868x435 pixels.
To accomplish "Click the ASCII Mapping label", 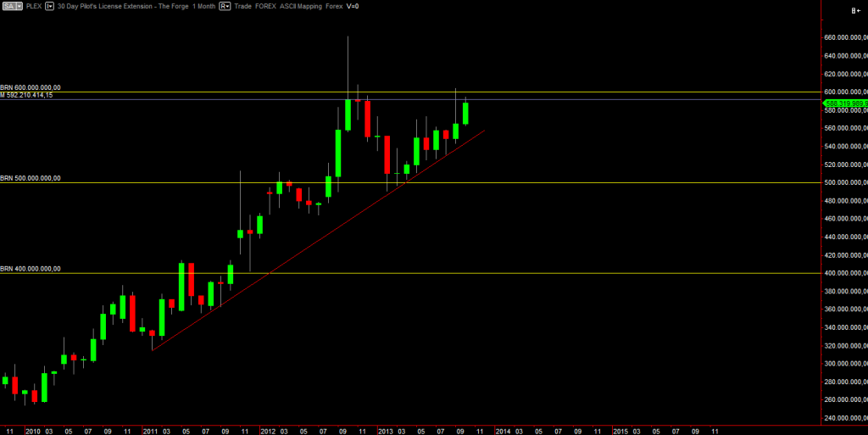I will point(303,6).
